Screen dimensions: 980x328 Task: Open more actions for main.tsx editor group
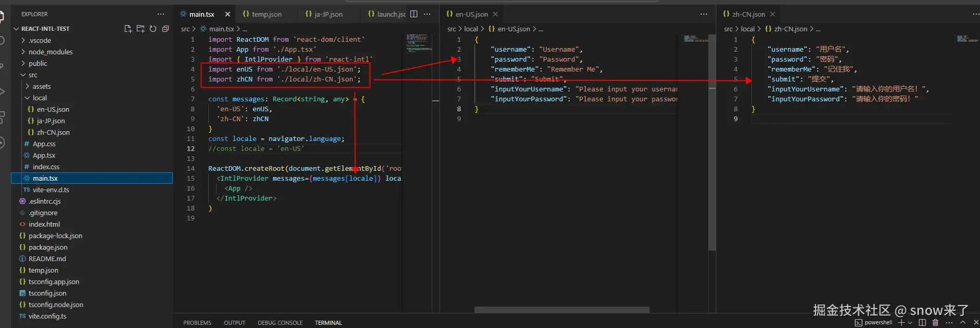pyautogui.click(x=427, y=14)
